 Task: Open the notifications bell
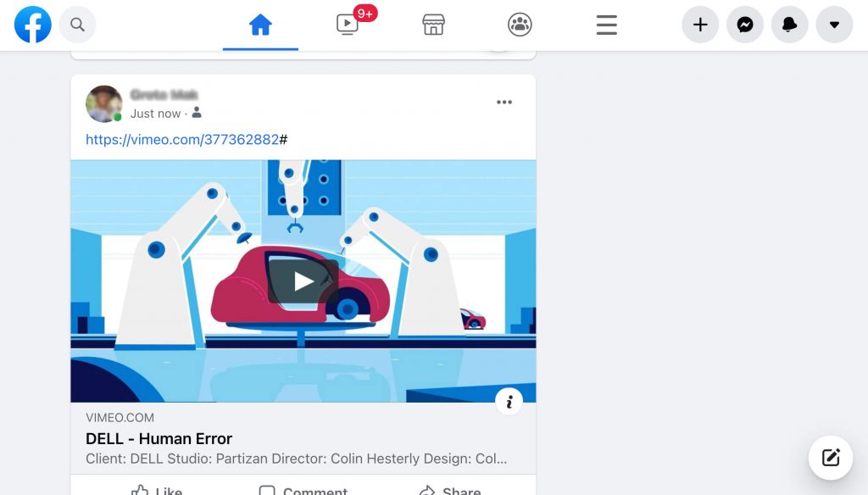tap(790, 25)
